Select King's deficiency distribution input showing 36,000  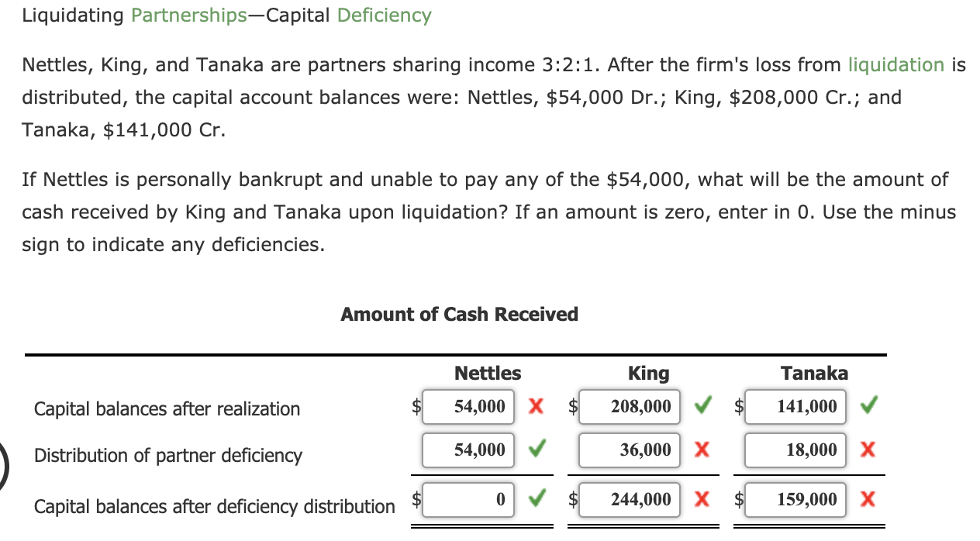(x=629, y=450)
